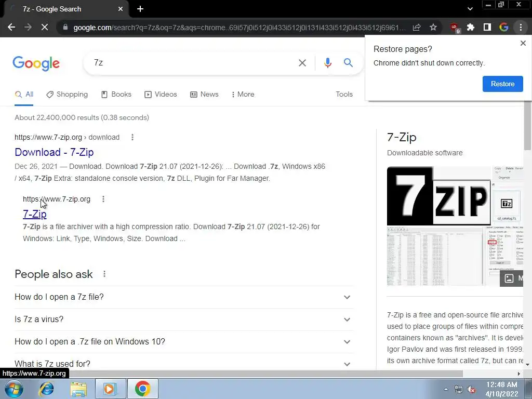Open the Windows Start menu
The image size is (532, 399).
pos(14,389)
